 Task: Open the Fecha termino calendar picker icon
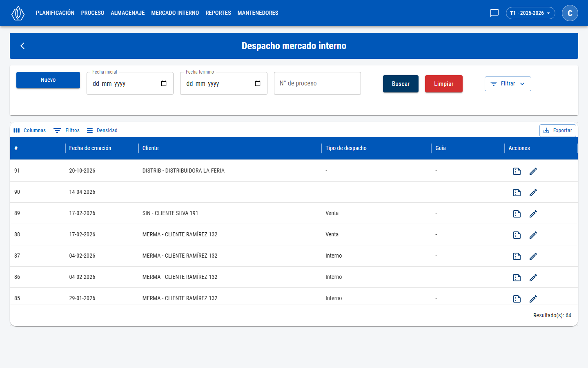click(x=258, y=83)
